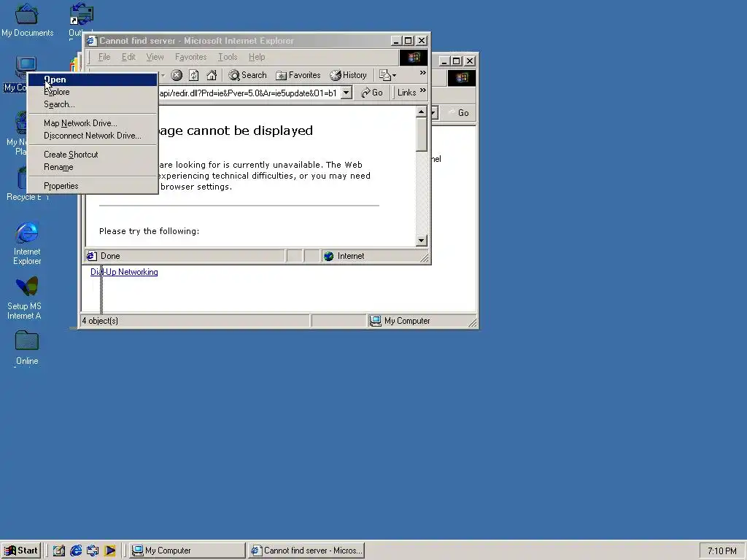Click the '4 object(s)' status text
This screenshot has width=747, height=560.
[x=100, y=321]
